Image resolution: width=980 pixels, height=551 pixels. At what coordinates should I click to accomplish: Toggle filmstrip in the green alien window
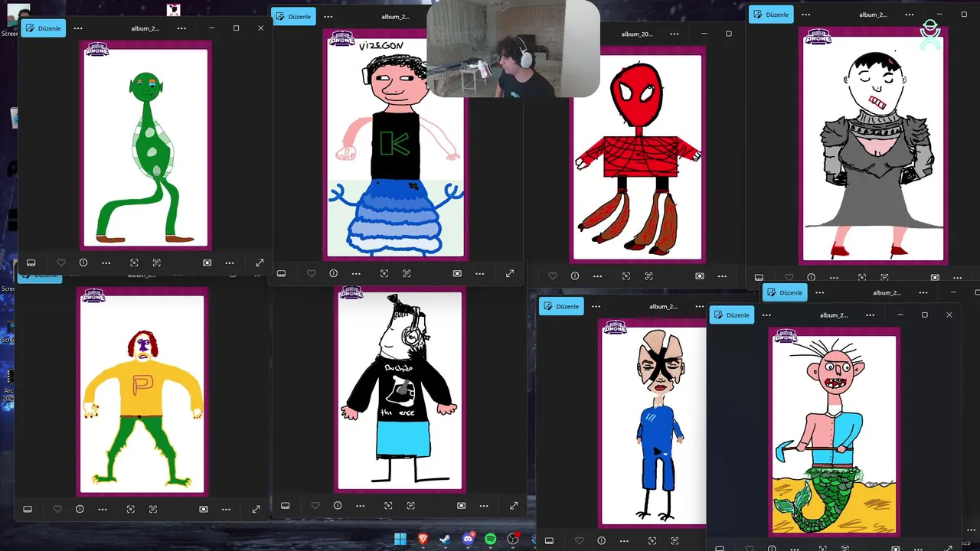31,262
